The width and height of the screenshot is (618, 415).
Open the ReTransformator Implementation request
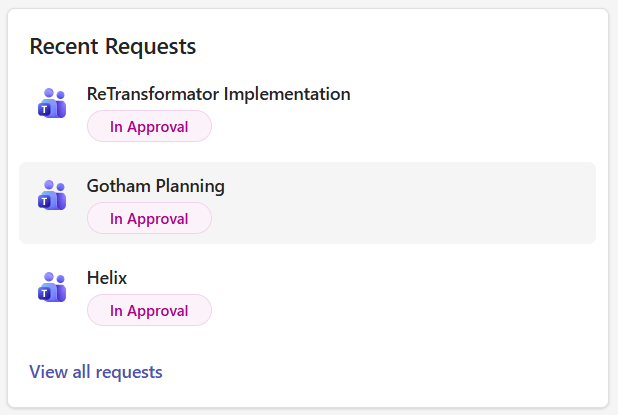[x=218, y=94]
